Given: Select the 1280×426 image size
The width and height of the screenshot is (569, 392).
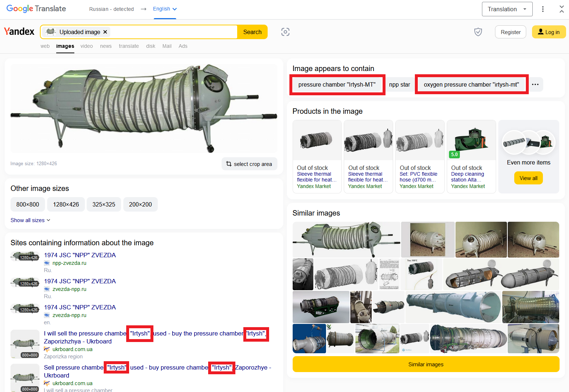Looking at the screenshot, I should [66, 204].
